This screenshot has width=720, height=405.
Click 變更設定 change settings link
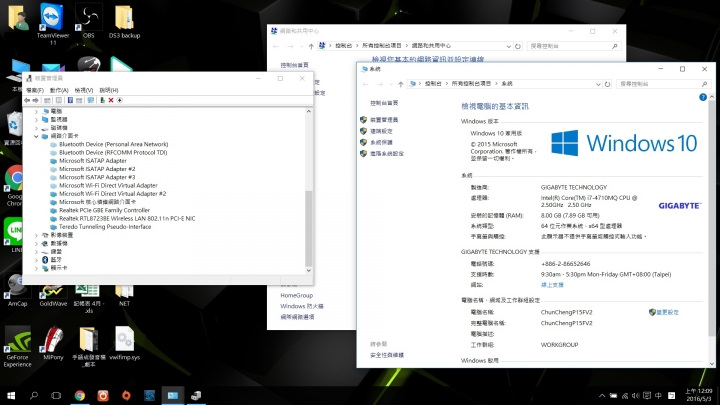click(x=667, y=312)
